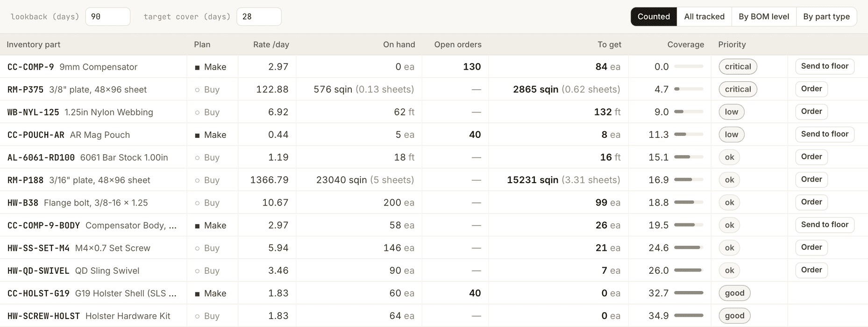
Task: Order WB-NYL-125 Nylon Webbing
Action: pyautogui.click(x=811, y=112)
